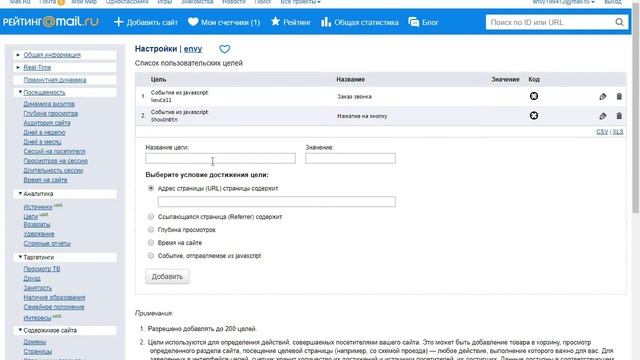
Task: Open the Блог page
Action: 430,22
